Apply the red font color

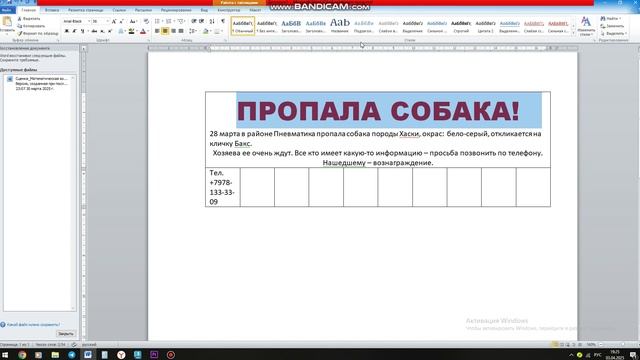click(x=142, y=31)
